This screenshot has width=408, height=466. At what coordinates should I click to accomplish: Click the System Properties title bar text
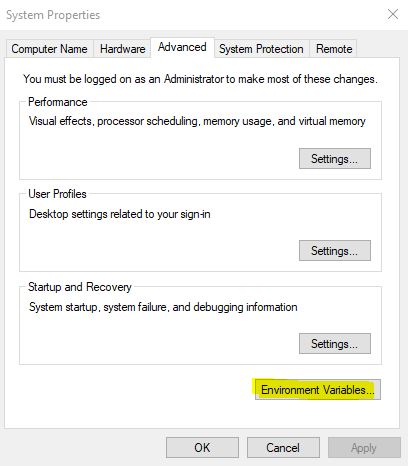(53, 15)
